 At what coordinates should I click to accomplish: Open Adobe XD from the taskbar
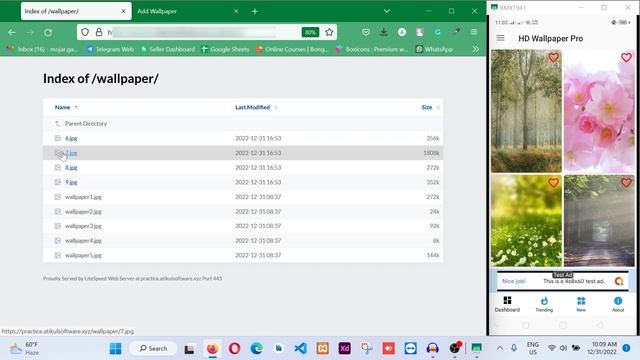[x=344, y=349]
